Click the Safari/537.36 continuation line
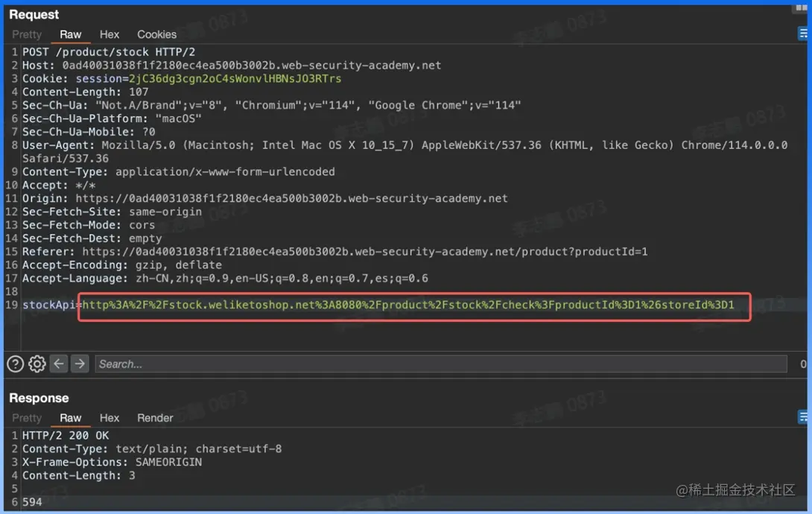Image resolution: width=812 pixels, height=514 pixels. click(x=66, y=159)
